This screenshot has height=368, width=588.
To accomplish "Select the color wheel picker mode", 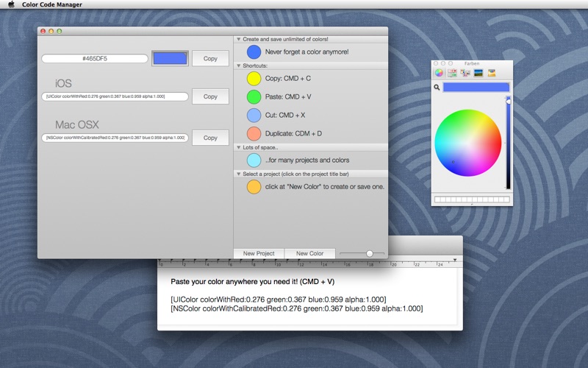I will [x=439, y=74].
